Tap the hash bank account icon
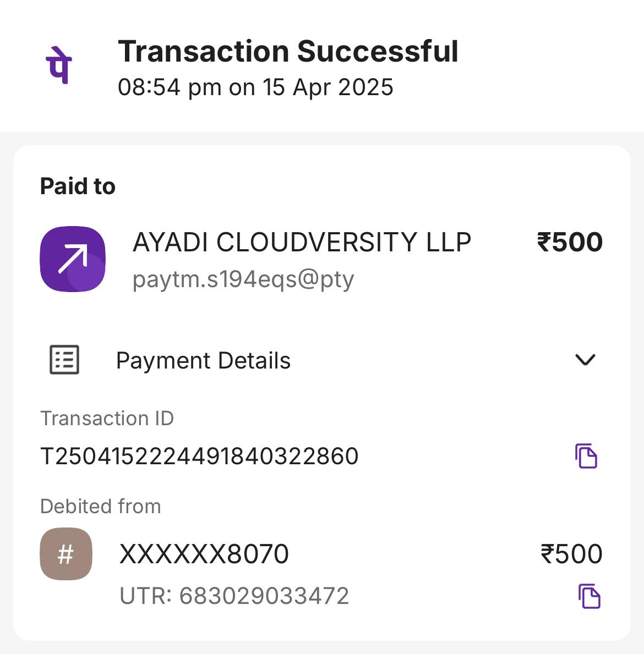Image resolution: width=644 pixels, height=654 pixels. coord(66,554)
